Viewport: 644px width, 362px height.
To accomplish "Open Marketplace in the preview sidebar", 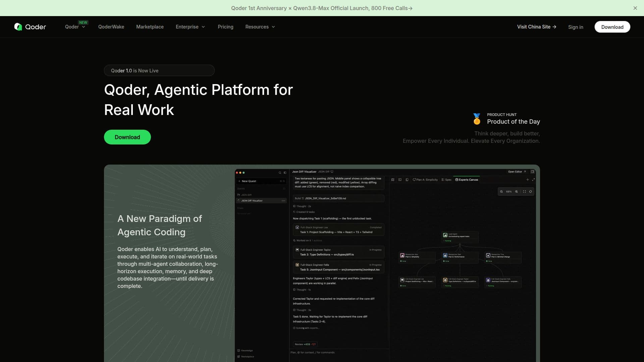I will pos(246,357).
